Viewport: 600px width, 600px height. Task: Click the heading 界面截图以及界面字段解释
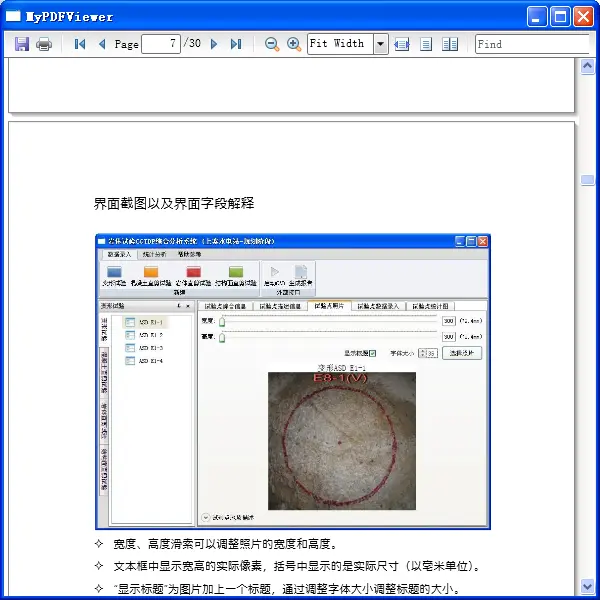point(174,203)
